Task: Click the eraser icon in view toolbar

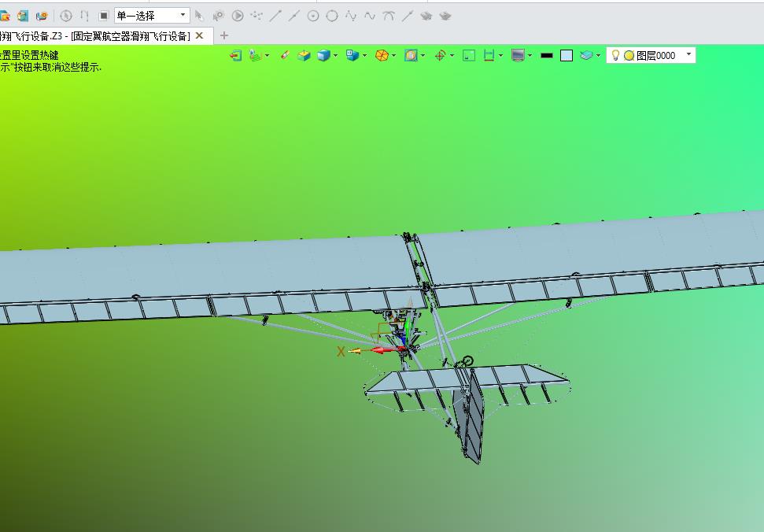Action: pyautogui.click(x=285, y=56)
